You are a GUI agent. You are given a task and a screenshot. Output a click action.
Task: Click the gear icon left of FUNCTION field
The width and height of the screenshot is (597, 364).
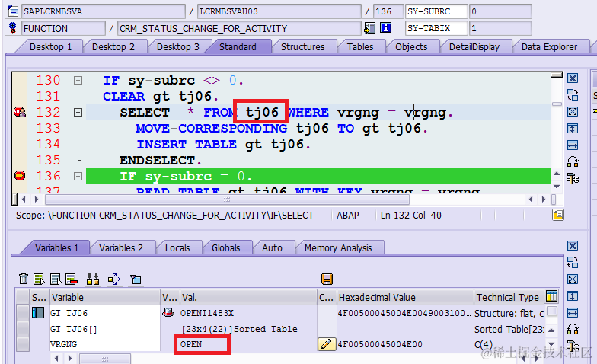click(12, 27)
